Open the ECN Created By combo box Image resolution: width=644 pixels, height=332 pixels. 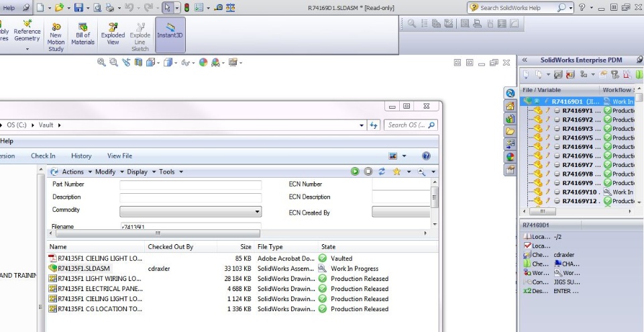[x=401, y=212]
